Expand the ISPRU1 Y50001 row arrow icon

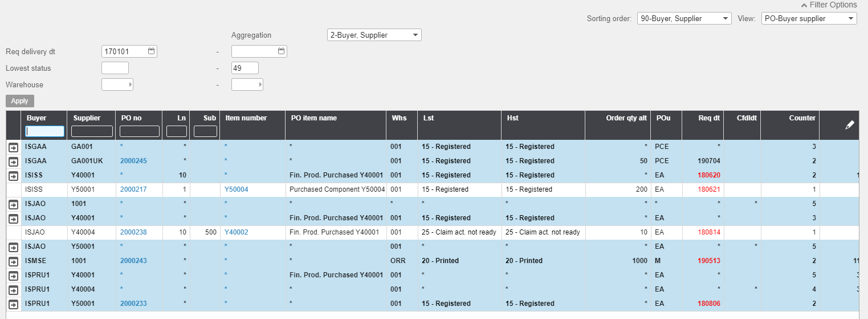14,304
